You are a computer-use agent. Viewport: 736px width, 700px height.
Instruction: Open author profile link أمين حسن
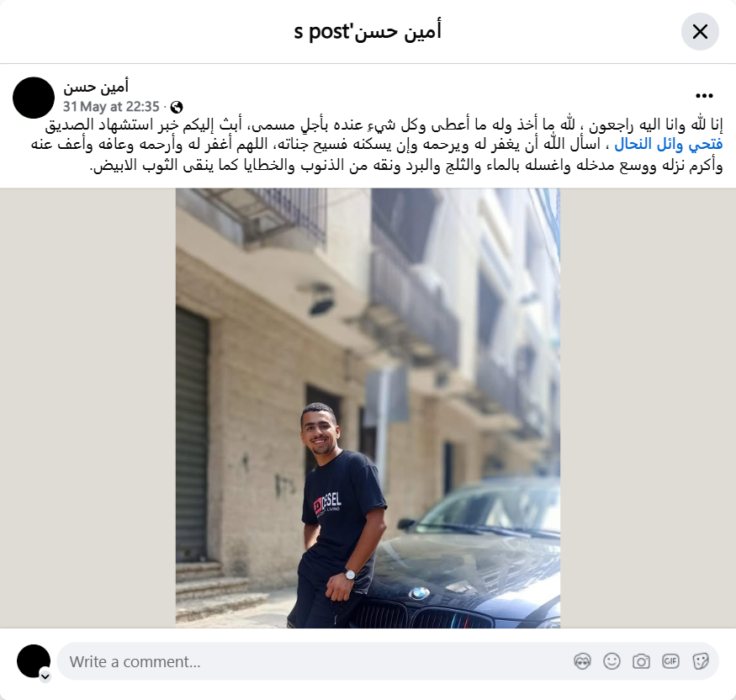[x=96, y=87]
